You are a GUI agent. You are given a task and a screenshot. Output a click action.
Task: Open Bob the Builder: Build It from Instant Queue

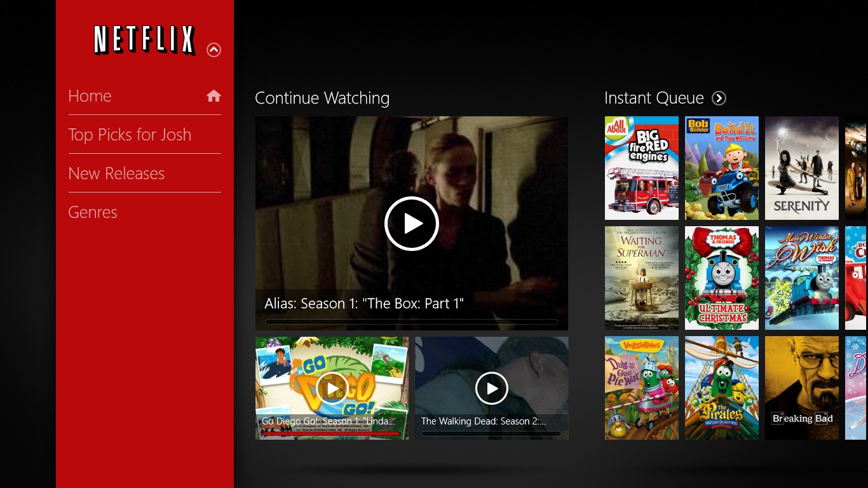tap(721, 168)
